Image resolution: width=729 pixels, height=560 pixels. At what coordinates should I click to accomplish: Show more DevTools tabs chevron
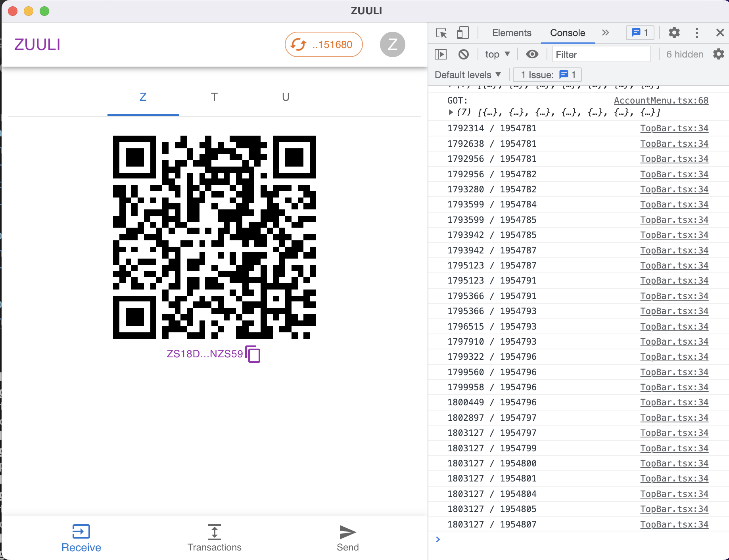605,33
